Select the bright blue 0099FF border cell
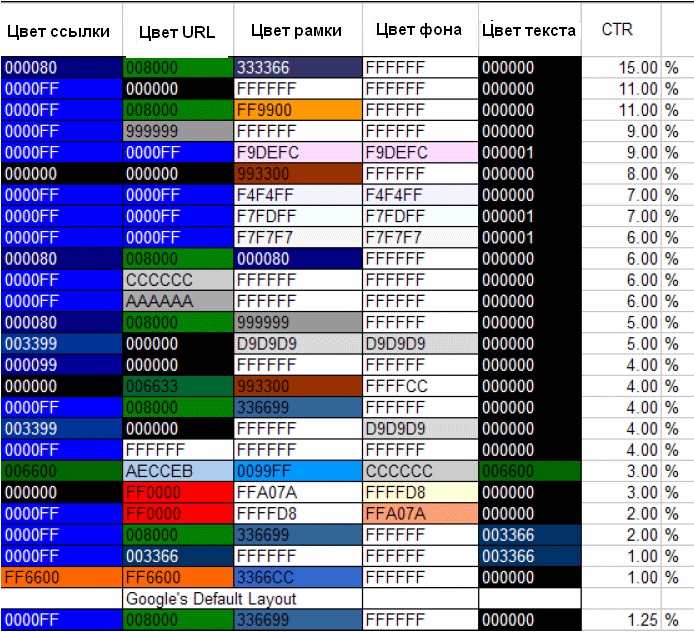694x632 pixels. (x=297, y=471)
